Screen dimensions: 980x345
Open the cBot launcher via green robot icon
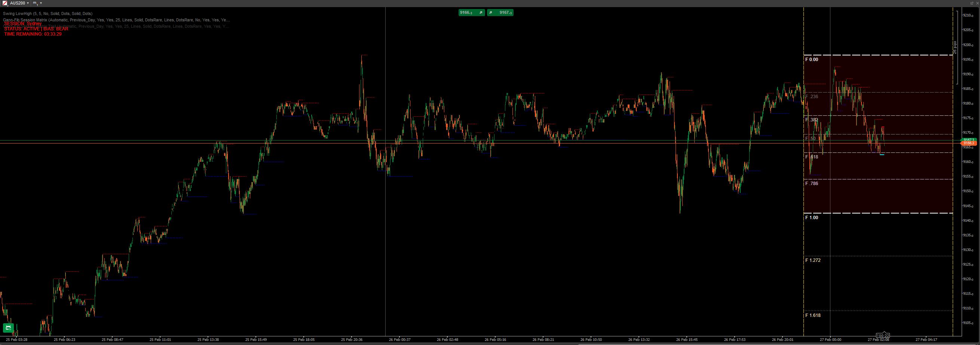(x=7, y=327)
